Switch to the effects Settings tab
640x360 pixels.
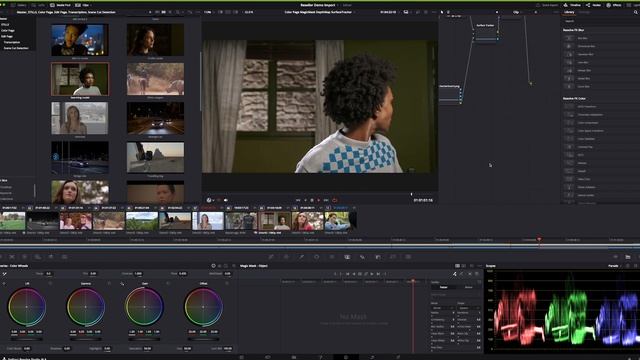(x=584, y=12)
